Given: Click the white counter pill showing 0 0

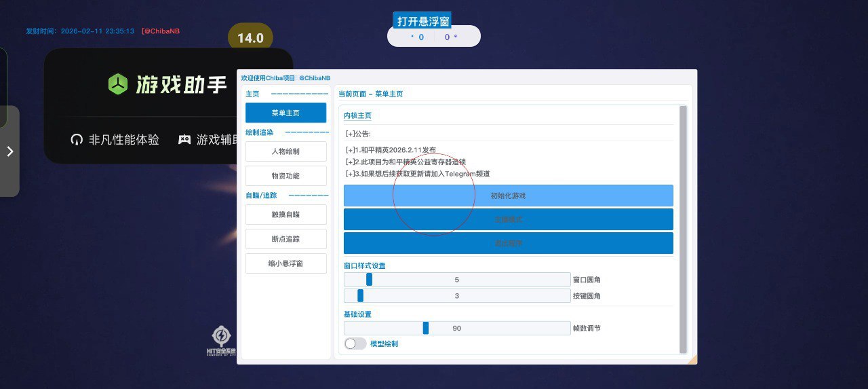Looking at the screenshot, I should [434, 37].
